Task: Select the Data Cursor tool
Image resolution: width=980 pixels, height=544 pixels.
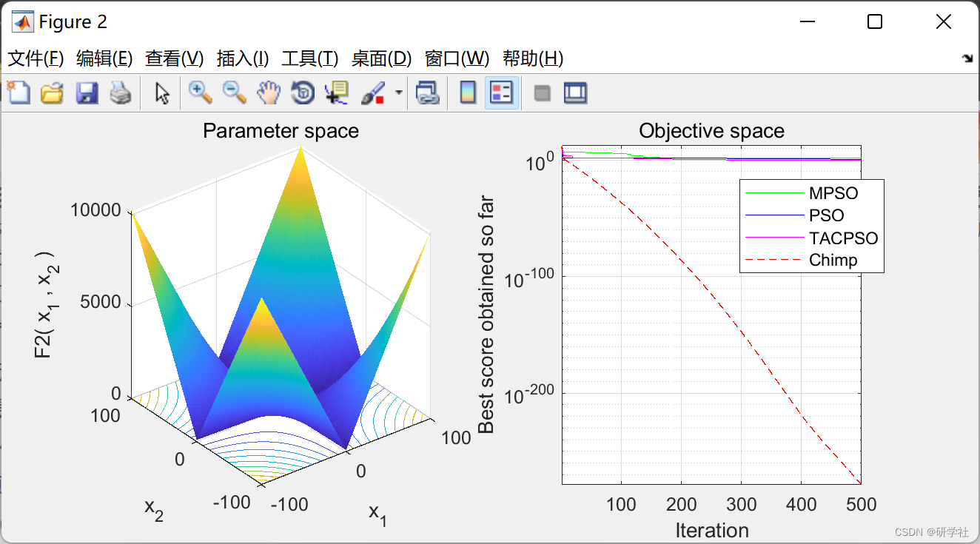Action: coord(337,93)
